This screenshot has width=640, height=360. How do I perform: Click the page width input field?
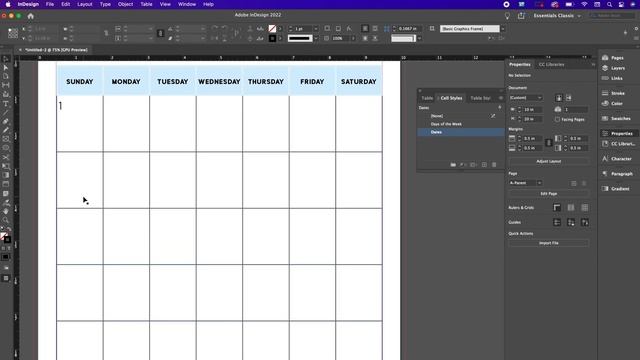point(533,109)
